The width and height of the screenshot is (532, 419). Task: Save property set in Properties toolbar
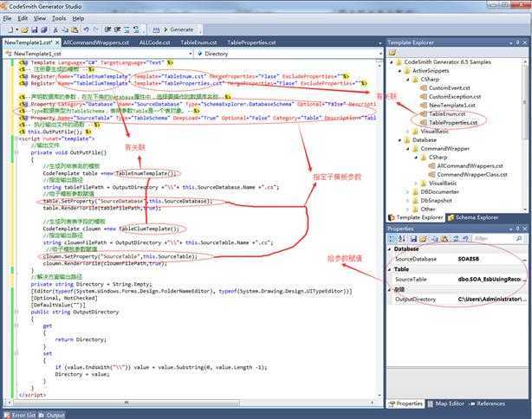(413, 239)
